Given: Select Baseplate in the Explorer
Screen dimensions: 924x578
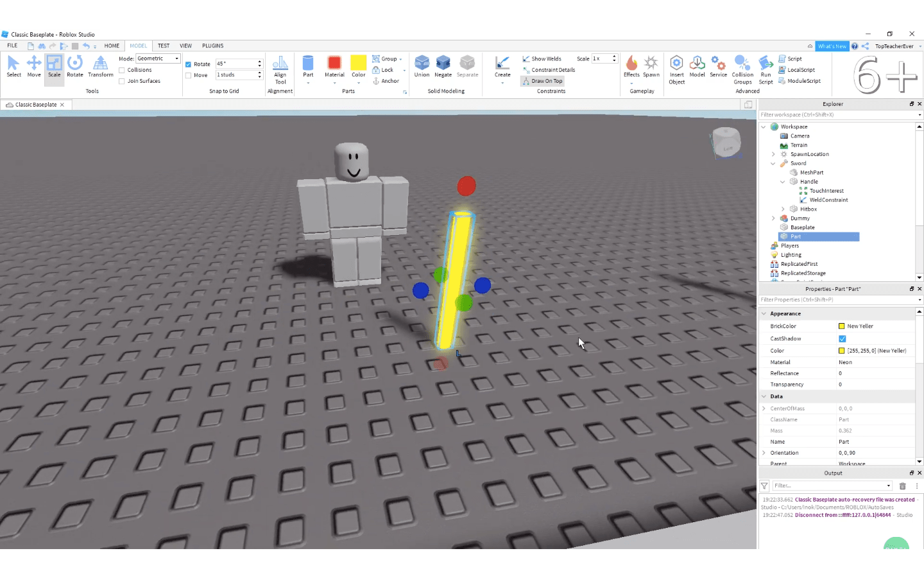Looking at the screenshot, I should click(x=802, y=227).
